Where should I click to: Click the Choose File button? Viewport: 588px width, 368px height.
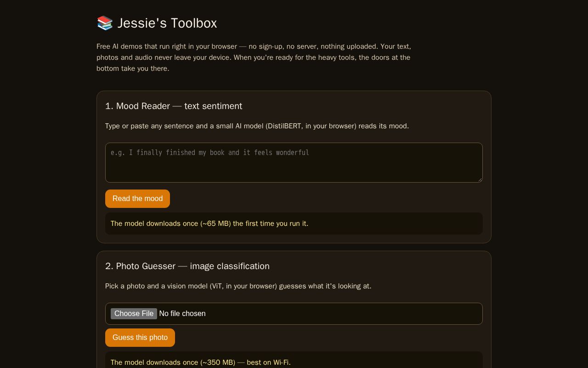(x=134, y=314)
